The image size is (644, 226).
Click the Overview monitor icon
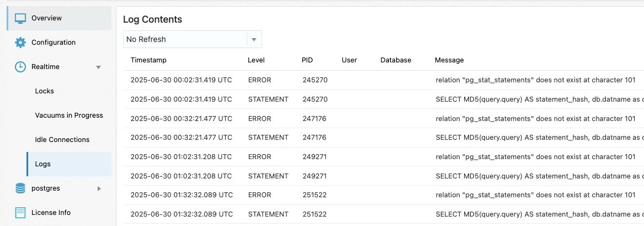click(x=20, y=18)
